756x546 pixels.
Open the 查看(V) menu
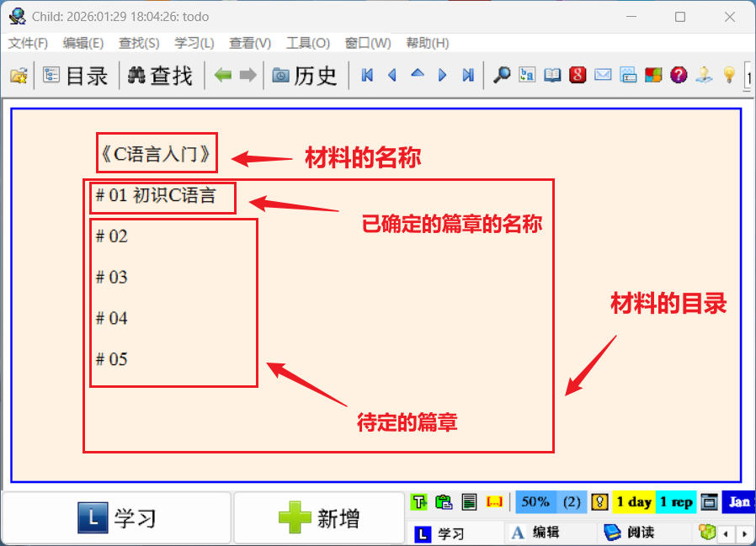[250, 44]
